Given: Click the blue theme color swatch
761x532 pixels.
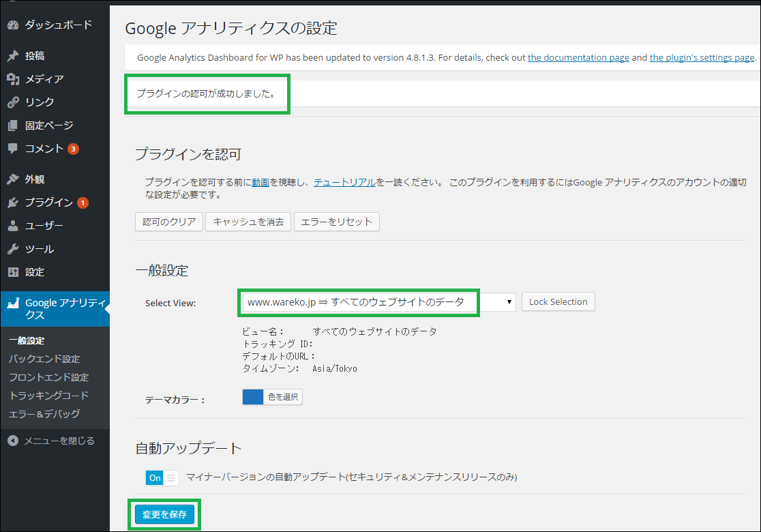Looking at the screenshot, I should pyautogui.click(x=253, y=397).
